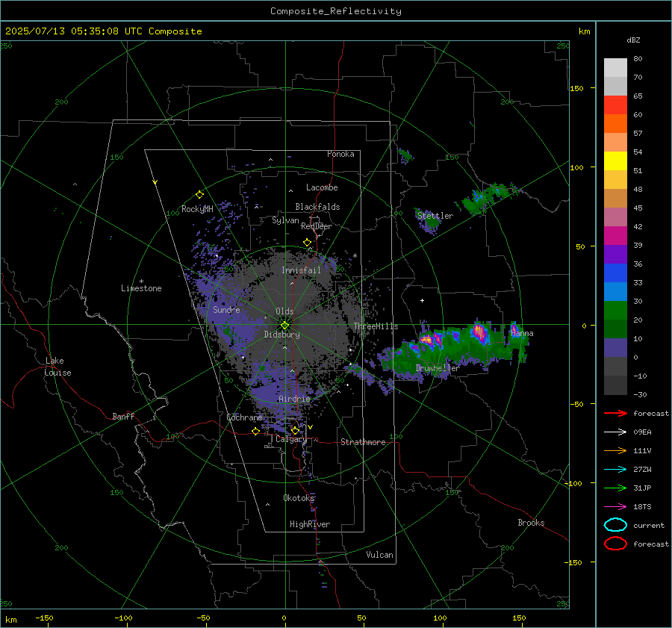Click the orange 111V arrow legend icon
This screenshot has height=628, width=672.
tap(615, 450)
